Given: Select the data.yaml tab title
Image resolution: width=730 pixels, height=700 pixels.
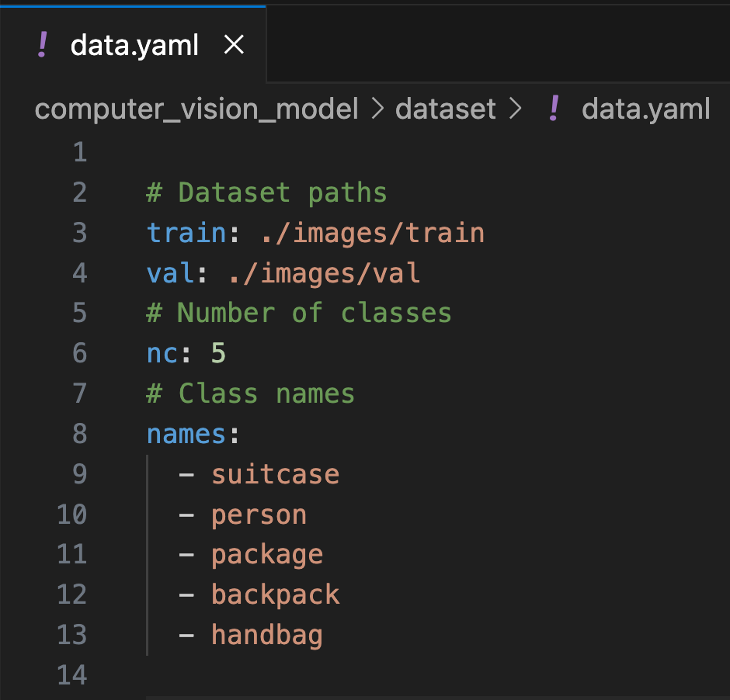Looking at the screenshot, I should tap(134, 46).
